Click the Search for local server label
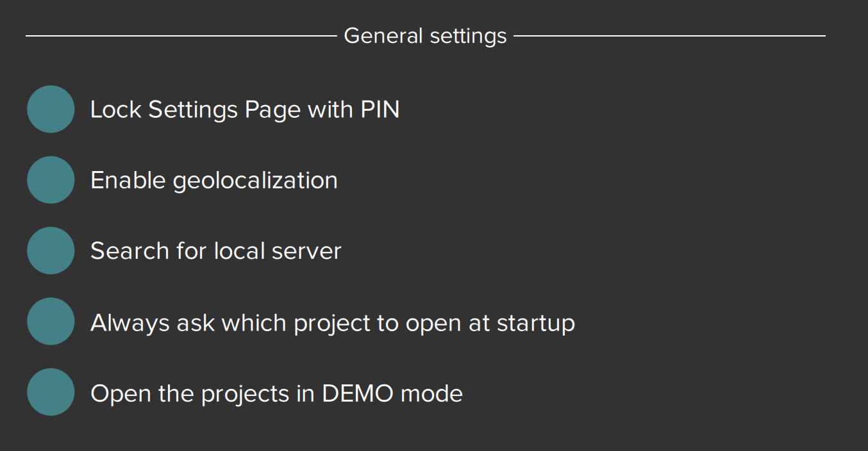868x451 pixels. point(215,250)
